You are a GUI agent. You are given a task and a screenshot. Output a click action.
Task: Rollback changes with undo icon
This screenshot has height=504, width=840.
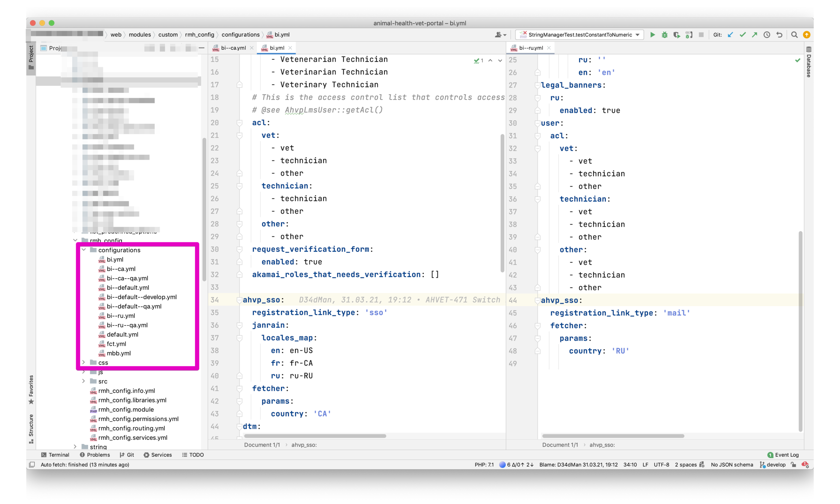click(x=779, y=35)
